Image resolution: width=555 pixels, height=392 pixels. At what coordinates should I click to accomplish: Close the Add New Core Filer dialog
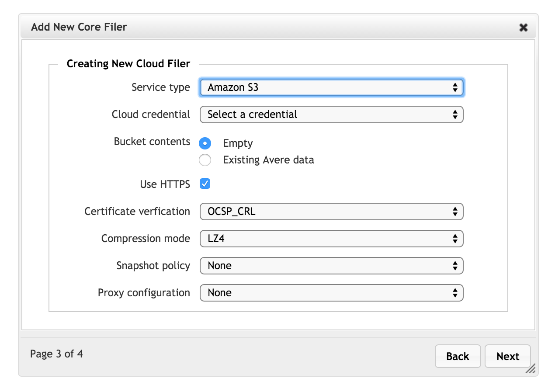click(523, 27)
